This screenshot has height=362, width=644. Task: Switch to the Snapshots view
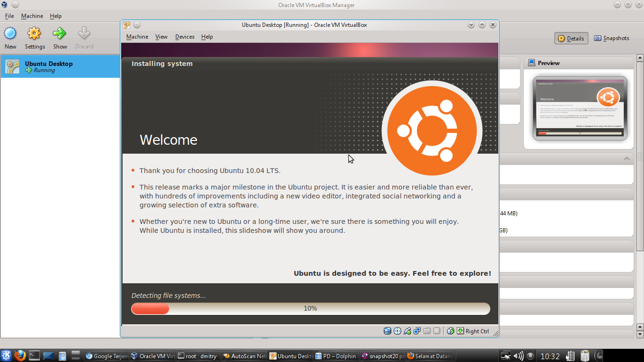(611, 38)
